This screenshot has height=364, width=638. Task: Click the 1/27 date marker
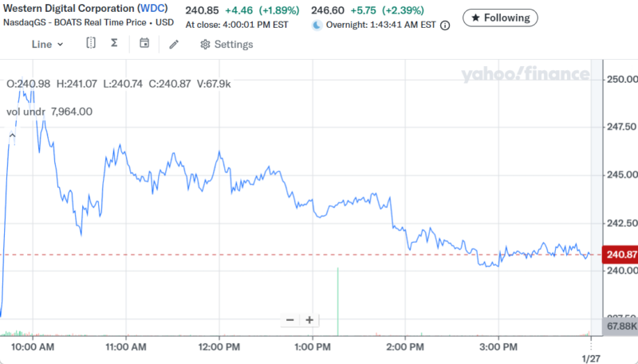pyautogui.click(x=590, y=359)
